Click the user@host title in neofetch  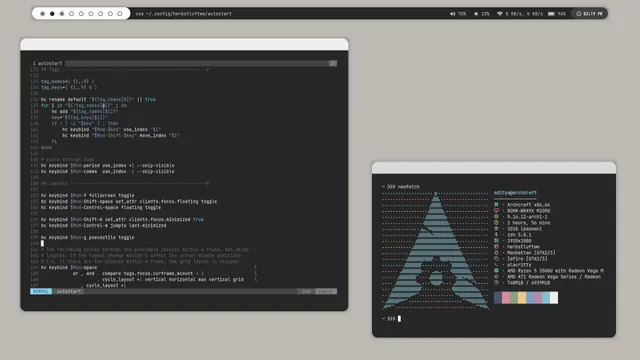(x=515, y=193)
